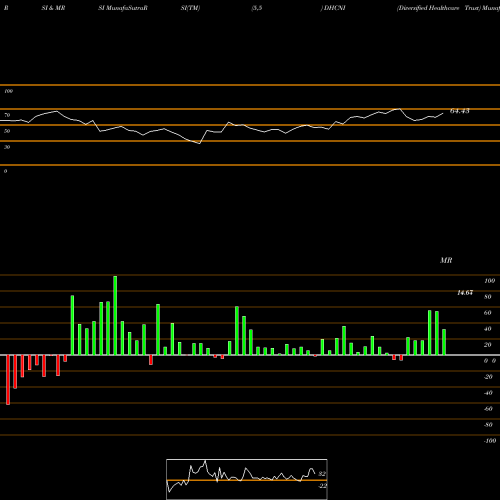Click the RSI value label 64.43
The width and height of the screenshot is (500, 500).
460,111
